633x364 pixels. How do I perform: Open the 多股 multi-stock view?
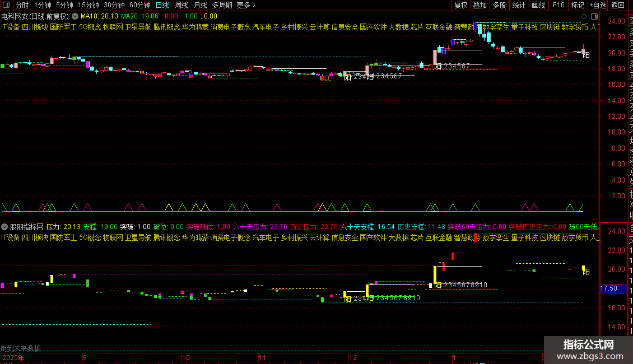(499, 5)
